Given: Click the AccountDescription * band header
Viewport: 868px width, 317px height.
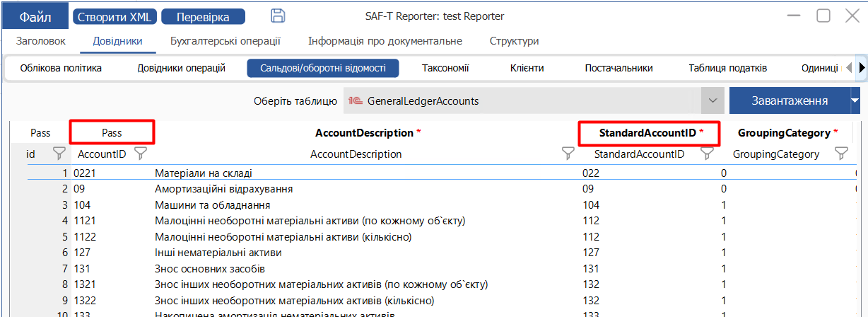Looking at the screenshot, I should (x=368, y=133).
